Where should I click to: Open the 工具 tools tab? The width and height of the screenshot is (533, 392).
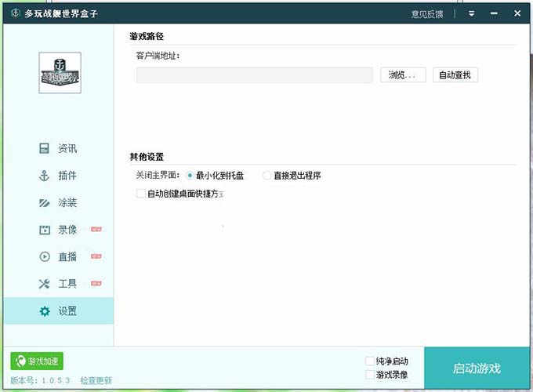[67, 284]
